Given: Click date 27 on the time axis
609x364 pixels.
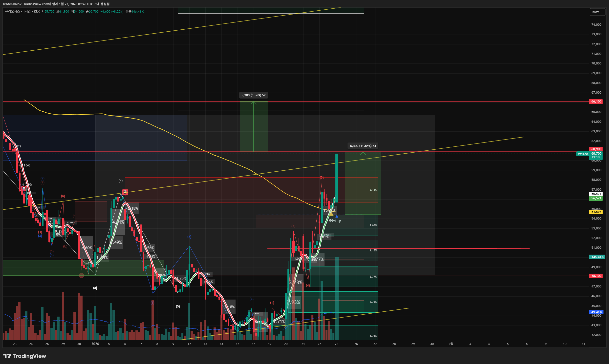Looking at the screenshot, I should 375,344.
